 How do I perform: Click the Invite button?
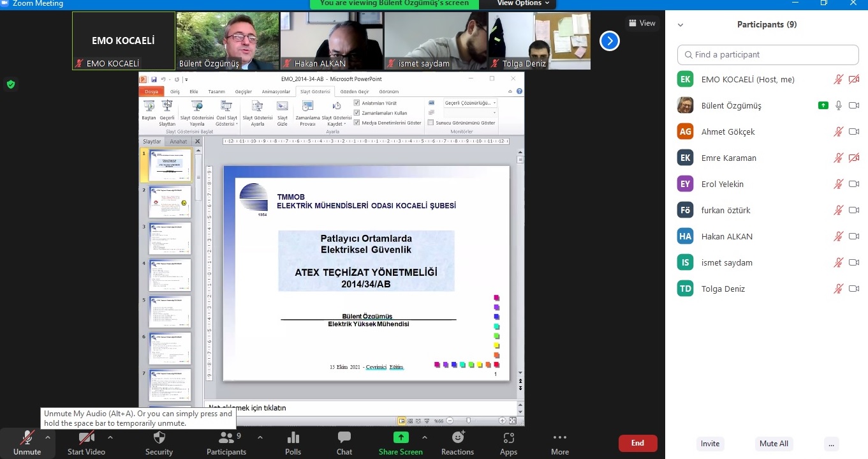tap(710, 444)
